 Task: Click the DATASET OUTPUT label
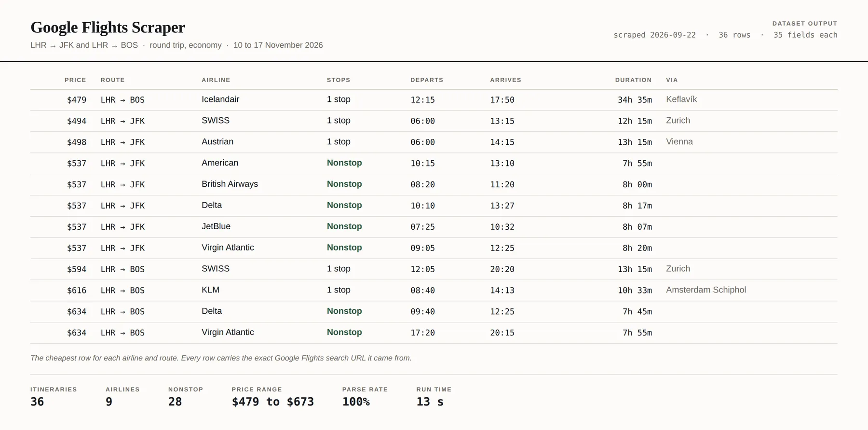(x=805, y=24)
